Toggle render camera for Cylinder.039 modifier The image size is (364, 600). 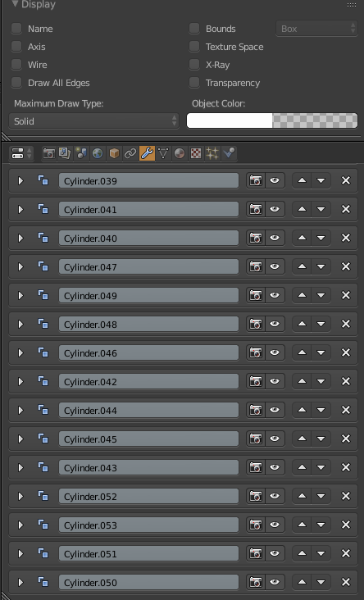(256, 180)
